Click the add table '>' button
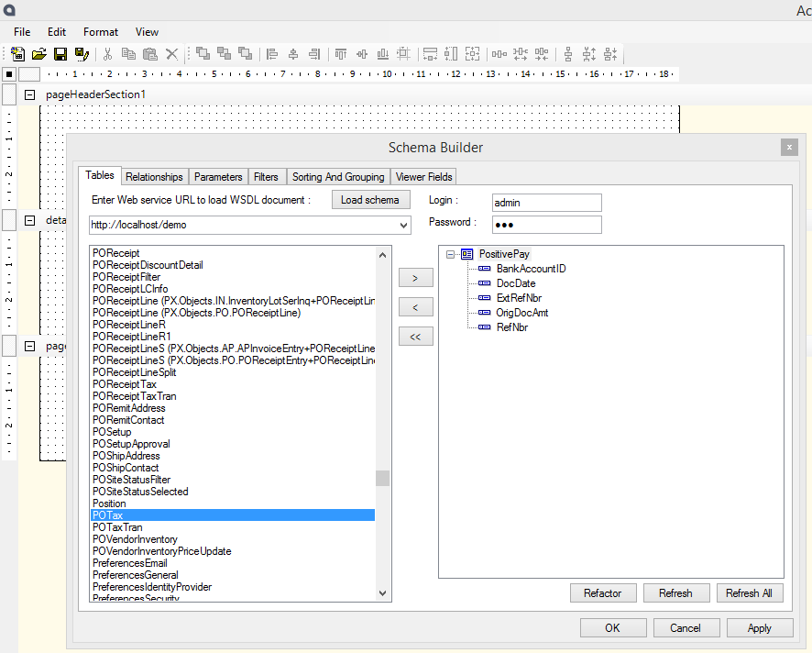 pyautogui.click(x=415, y=278)
